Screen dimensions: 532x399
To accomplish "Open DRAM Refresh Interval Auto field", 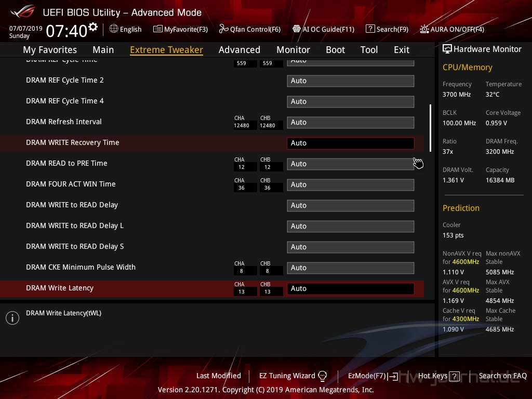I will coord(351,122).
